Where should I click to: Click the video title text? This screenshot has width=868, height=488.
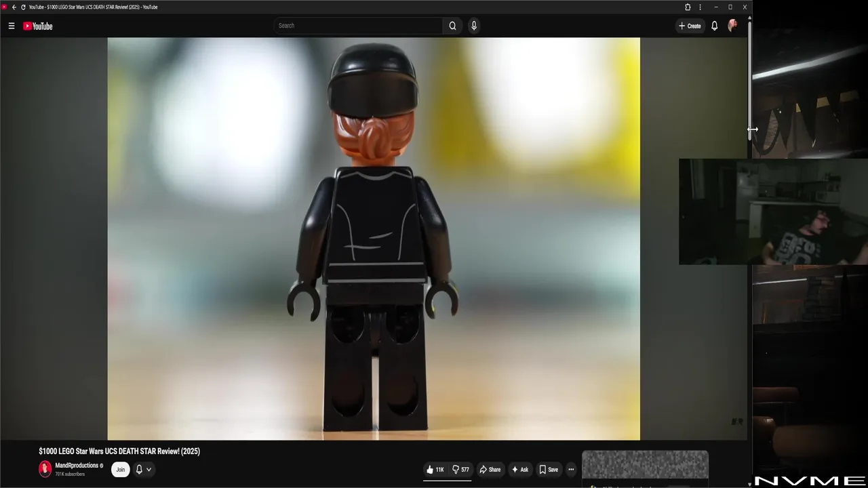(x=119, y=451)
